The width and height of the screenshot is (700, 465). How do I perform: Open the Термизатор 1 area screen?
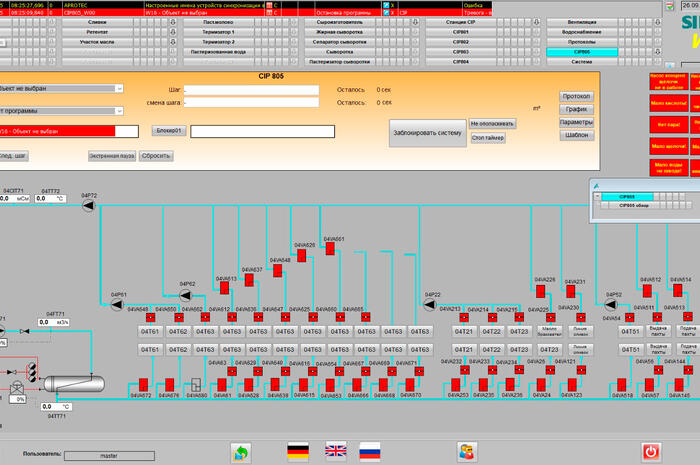point(218,32)
